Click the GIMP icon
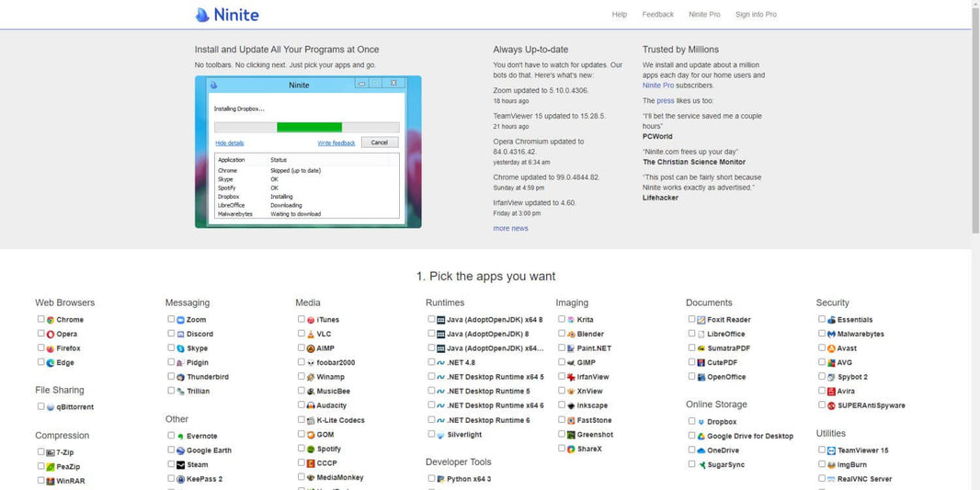Viewport: 980px width, 490px height. (x=571, y=363)
